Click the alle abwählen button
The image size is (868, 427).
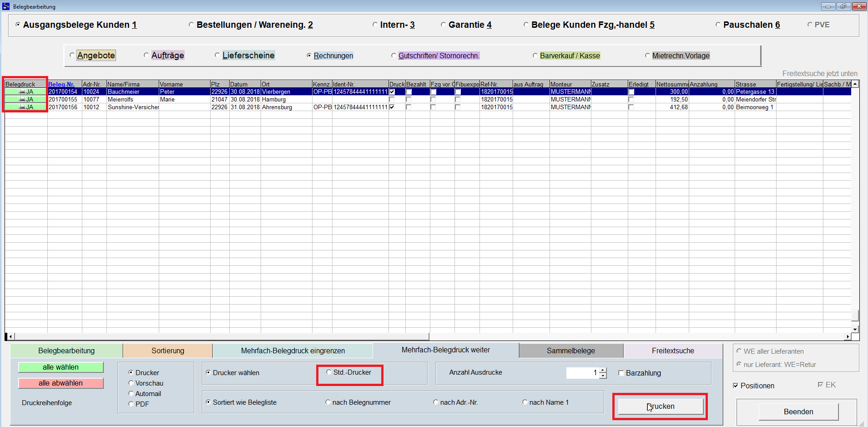click(x=61, y=383)
